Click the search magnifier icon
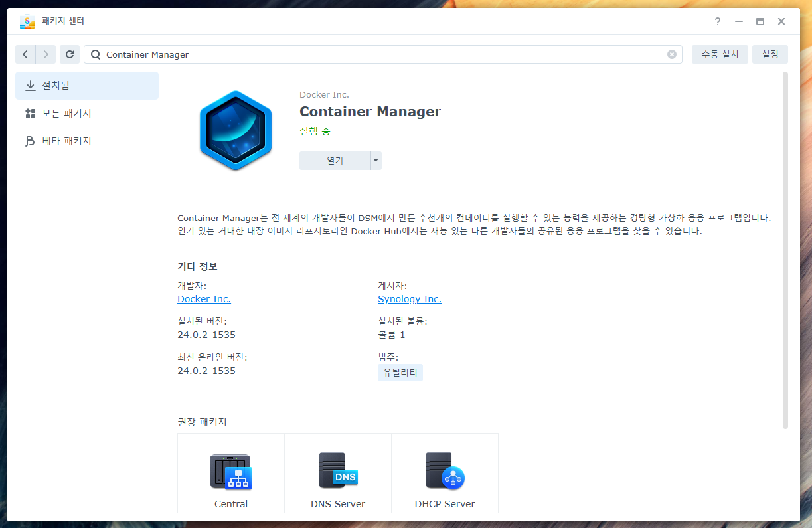Viewport: 812px width, 528px height. (96, 54)
